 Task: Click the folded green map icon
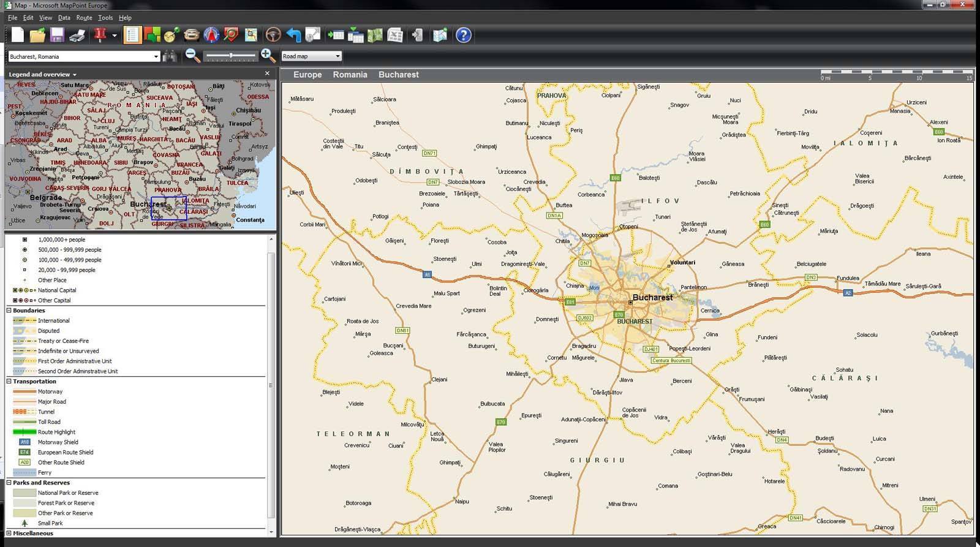[375, 35]
